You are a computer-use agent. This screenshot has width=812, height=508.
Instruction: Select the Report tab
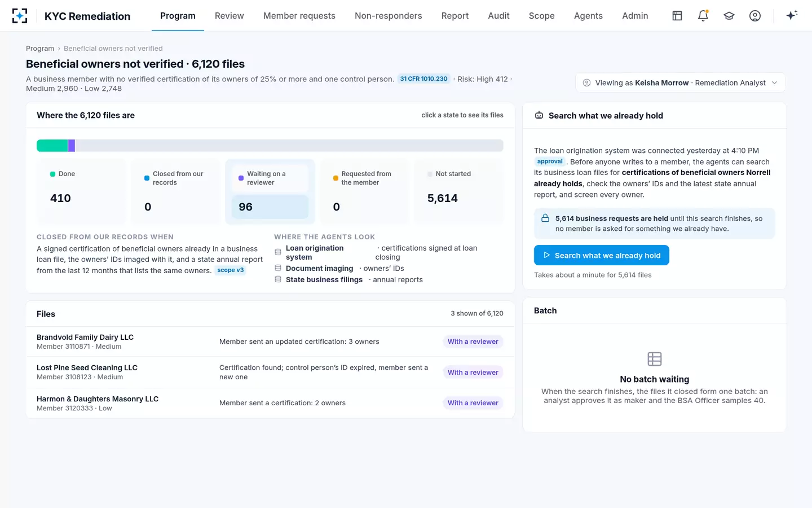point(455,16)
